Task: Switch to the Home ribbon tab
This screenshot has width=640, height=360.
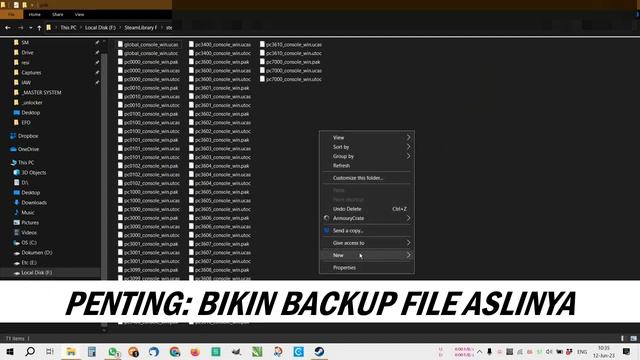Action: [x=35, y=14]
